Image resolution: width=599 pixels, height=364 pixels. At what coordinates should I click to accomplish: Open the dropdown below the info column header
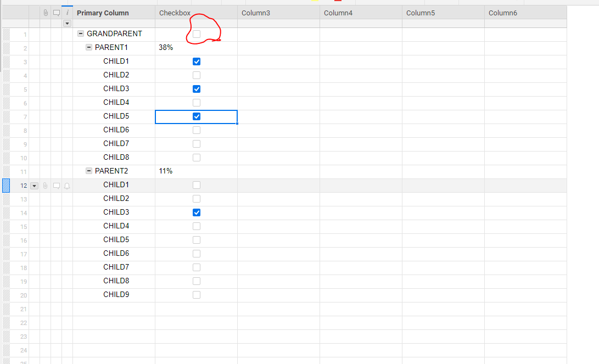[67, 23]
